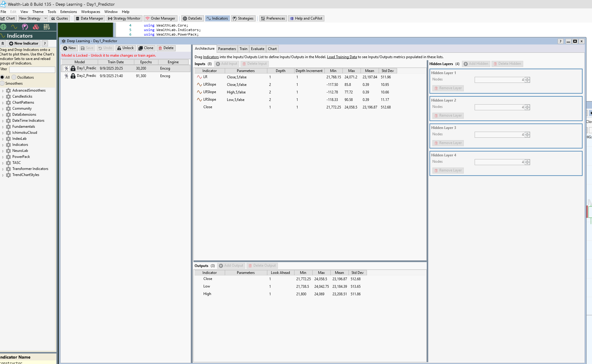Viewport: 592px width, 364px height.
Task: Click the New Indicator button
Action: coord(24,43)
